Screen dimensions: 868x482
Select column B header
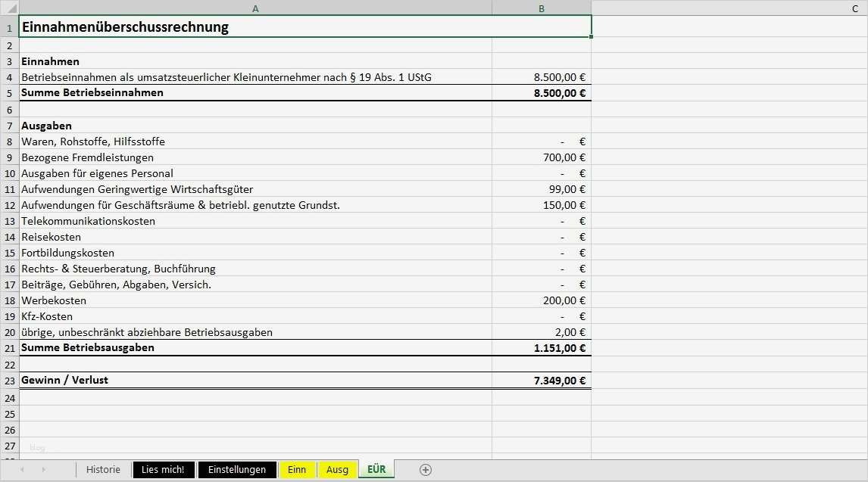[541, 8]
